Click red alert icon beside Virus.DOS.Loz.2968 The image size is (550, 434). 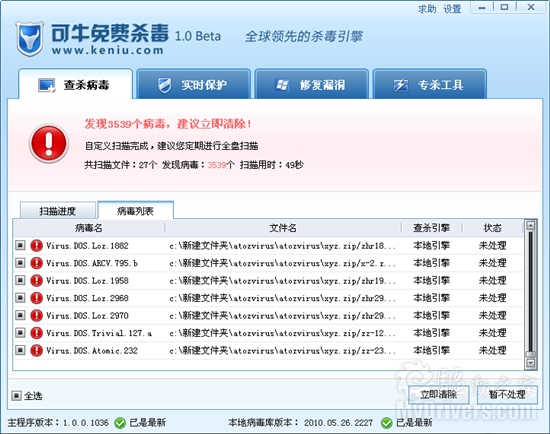36,298
